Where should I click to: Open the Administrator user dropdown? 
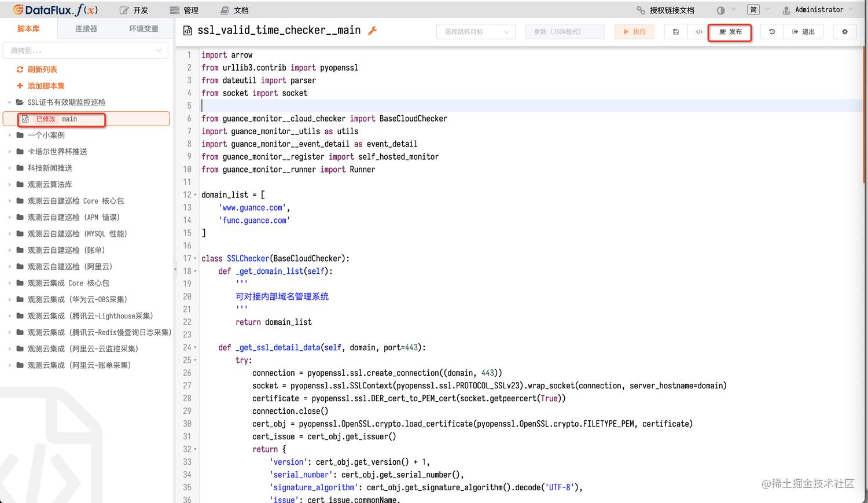coord(818,10)
